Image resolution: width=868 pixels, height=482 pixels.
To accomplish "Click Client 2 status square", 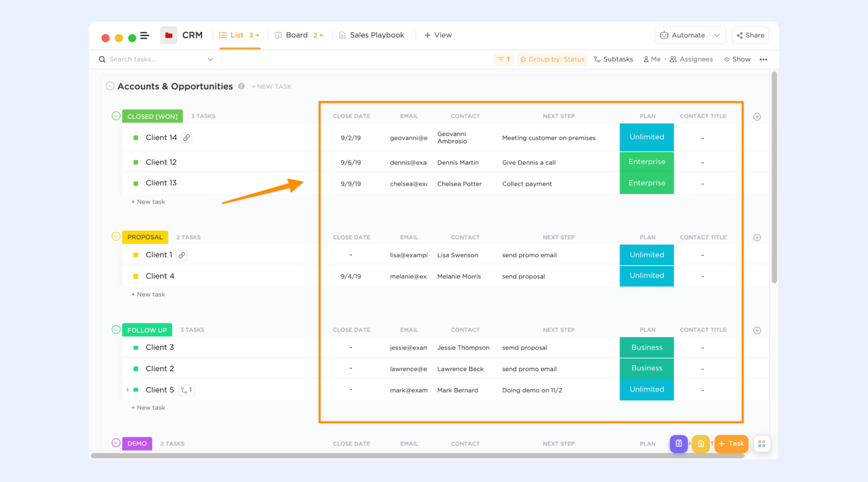I will (136, 369).
